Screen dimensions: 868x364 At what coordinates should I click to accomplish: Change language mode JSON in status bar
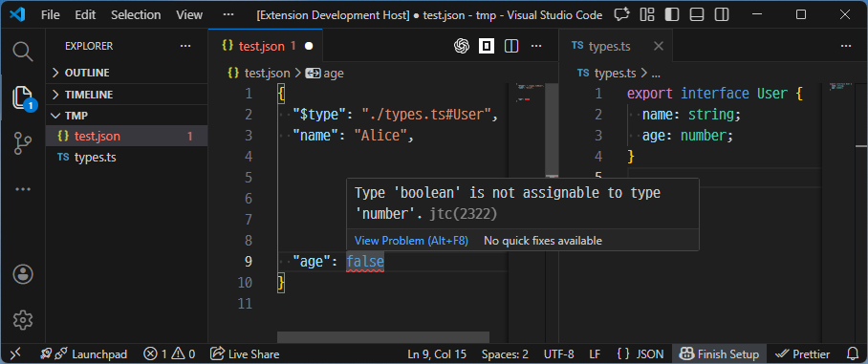(x=640, y=354)
